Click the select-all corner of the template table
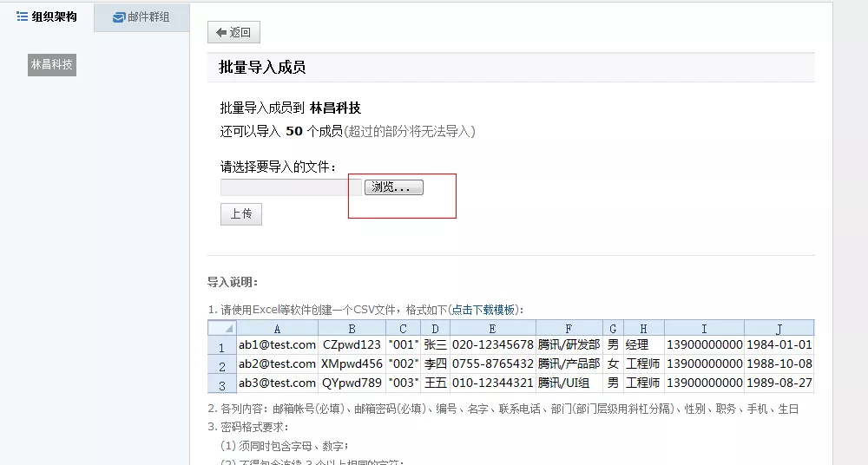868x465 pixels. pyautogui.click(x=222, y=328)
